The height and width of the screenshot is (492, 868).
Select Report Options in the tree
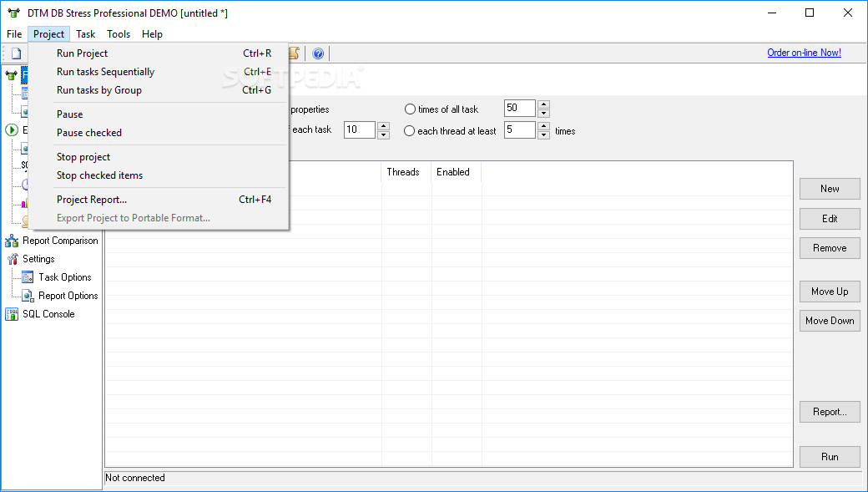click(x=68, y=296)
